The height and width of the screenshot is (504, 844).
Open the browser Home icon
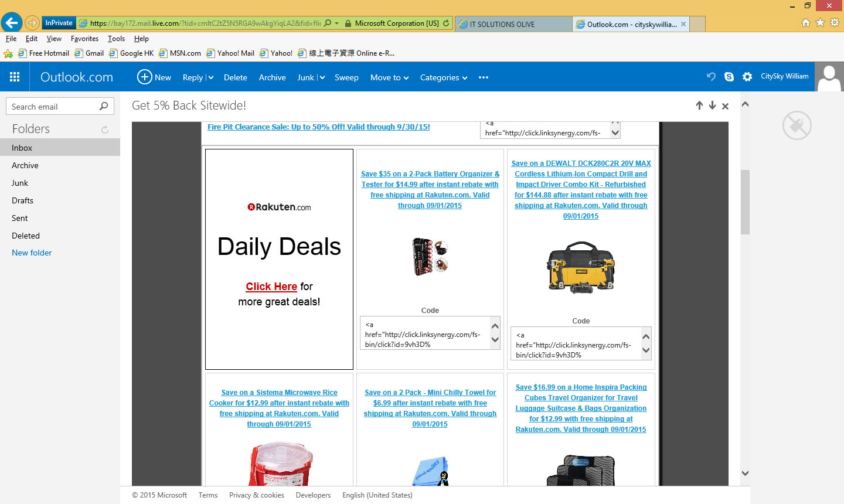click(806, 23)
